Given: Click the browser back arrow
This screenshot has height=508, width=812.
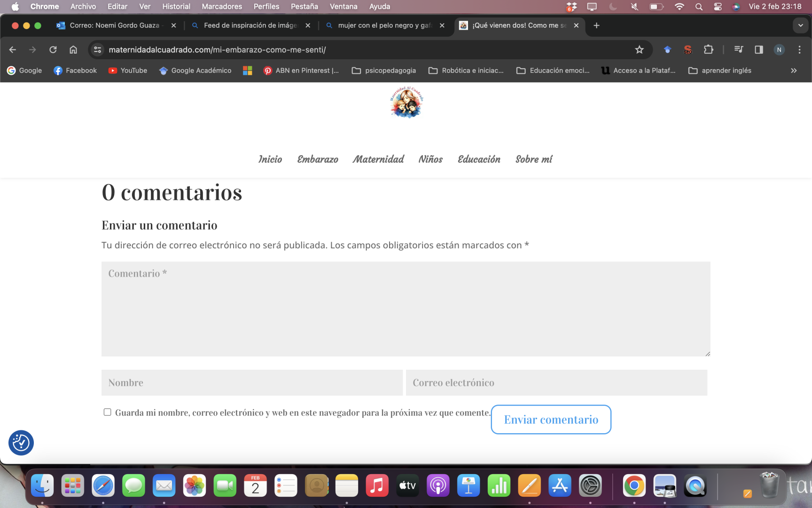Looking at the screenshot, I should click(x=13, y=49).
